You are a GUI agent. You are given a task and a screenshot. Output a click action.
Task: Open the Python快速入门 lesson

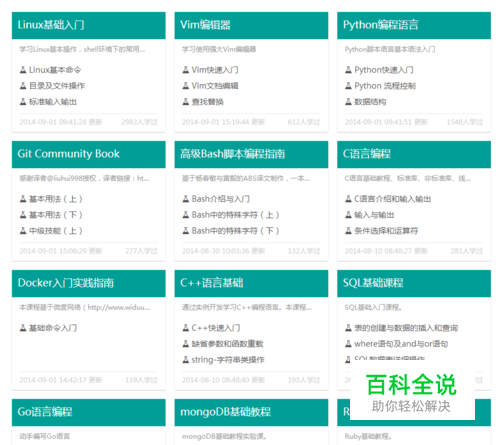click(x=384, y=70)
